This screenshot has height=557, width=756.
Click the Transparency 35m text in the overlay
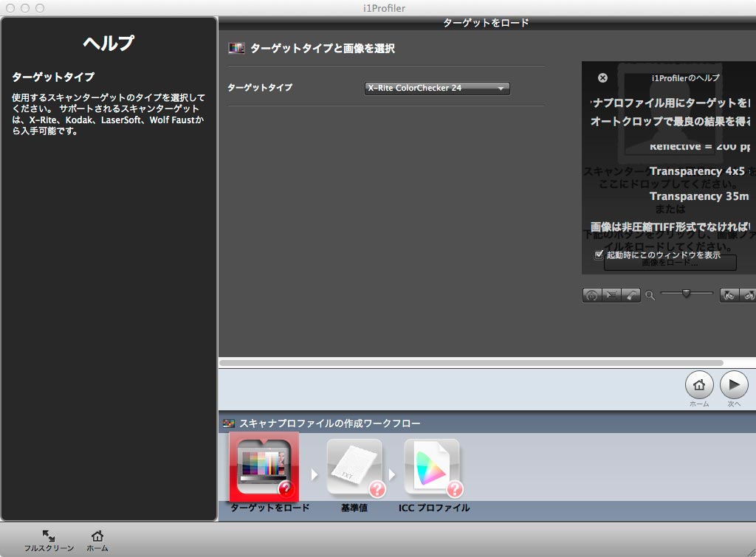pos(699,196)
